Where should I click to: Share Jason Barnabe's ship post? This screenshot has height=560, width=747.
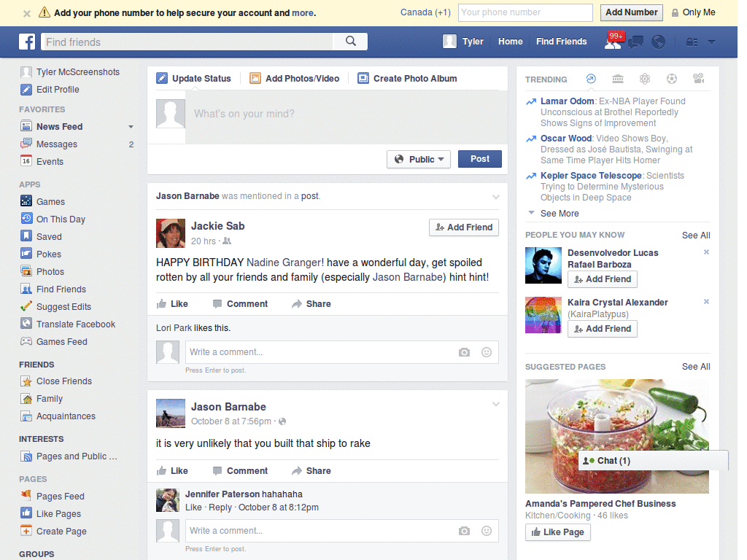[311, 471]
